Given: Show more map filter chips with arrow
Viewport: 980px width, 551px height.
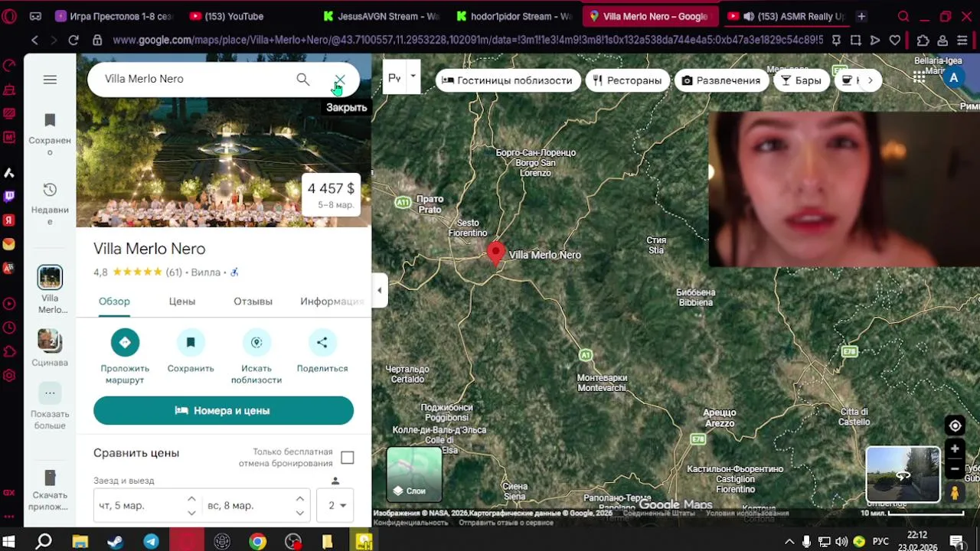Looking at the screenshot, I should coord(870,80).
